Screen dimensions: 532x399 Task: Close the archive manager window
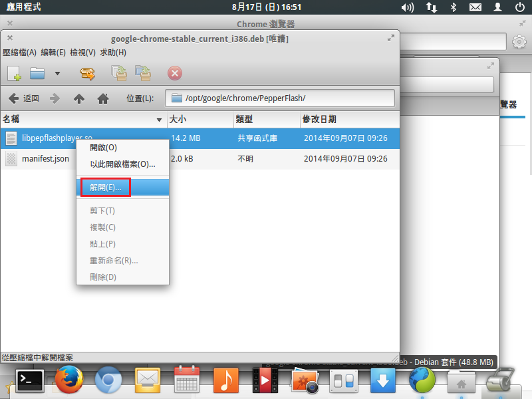(10, 38)
